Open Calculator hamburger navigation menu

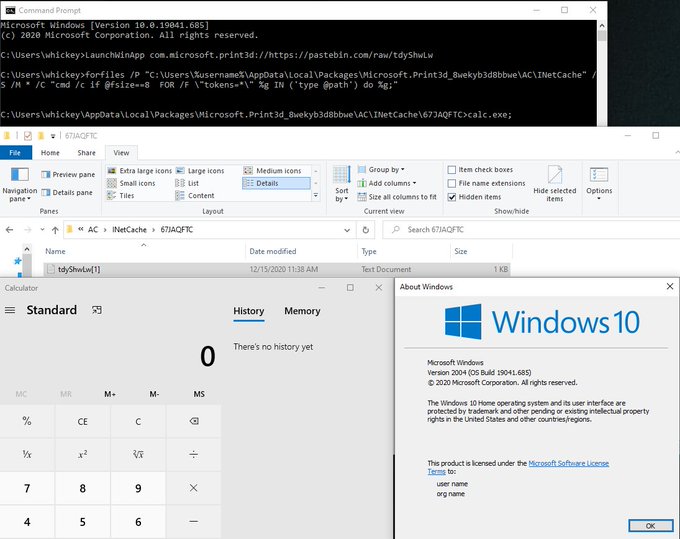point(10,310)
